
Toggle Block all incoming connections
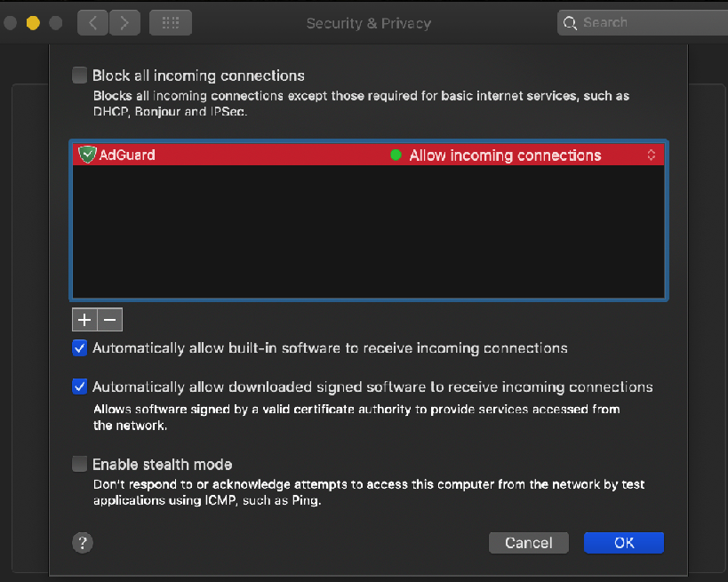[79, 76]
